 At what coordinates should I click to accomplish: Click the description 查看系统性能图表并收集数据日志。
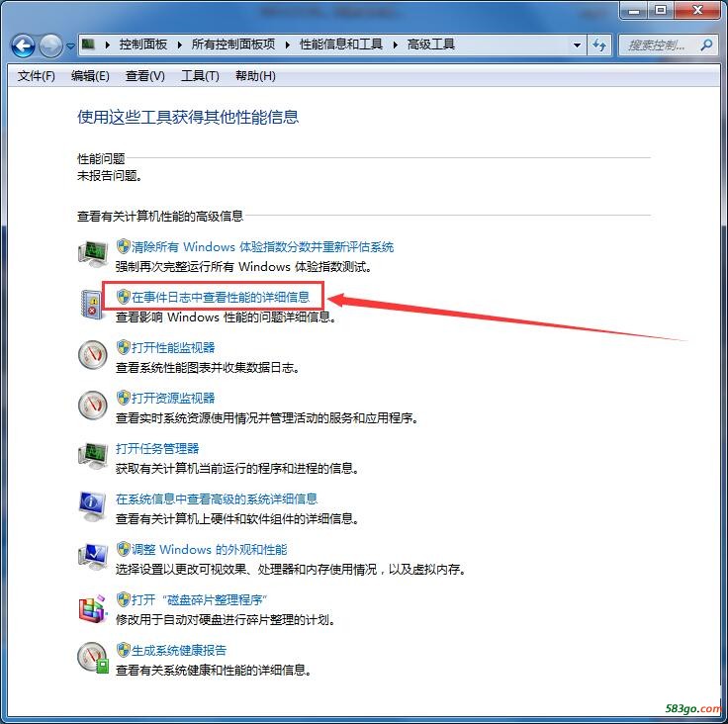208,368
